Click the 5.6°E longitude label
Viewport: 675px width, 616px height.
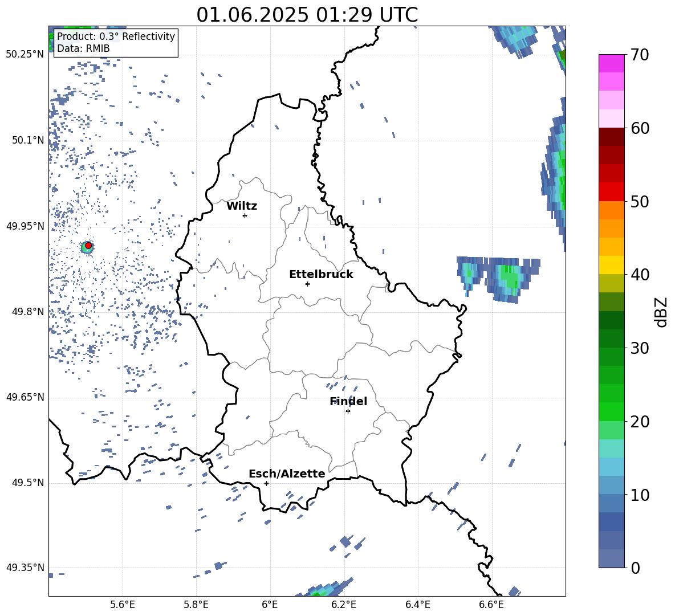[123, 605]
